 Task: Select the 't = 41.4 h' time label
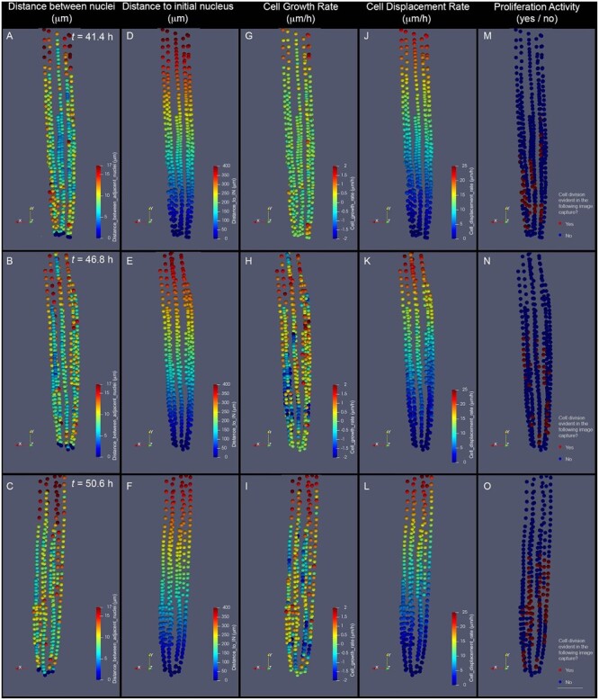[x=93, y=37]
